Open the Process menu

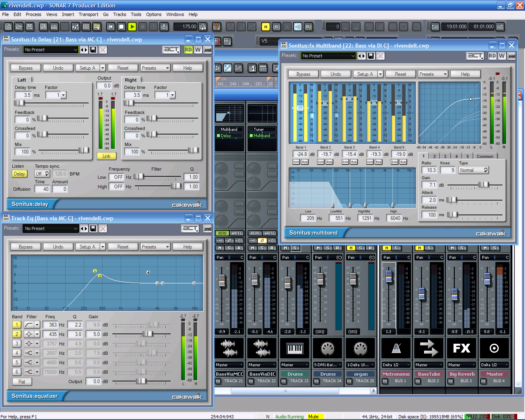(33, 14)
